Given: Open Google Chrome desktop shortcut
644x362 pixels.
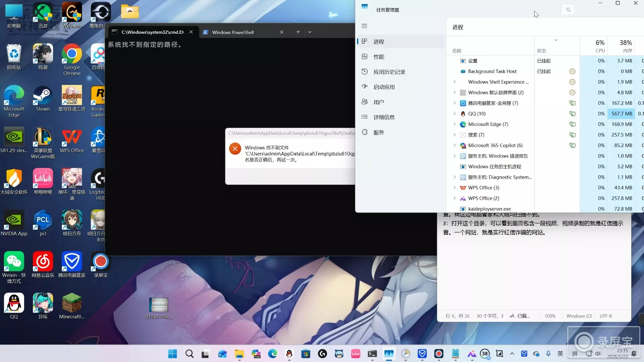Looking at the screenshot, I should [72, 60].
